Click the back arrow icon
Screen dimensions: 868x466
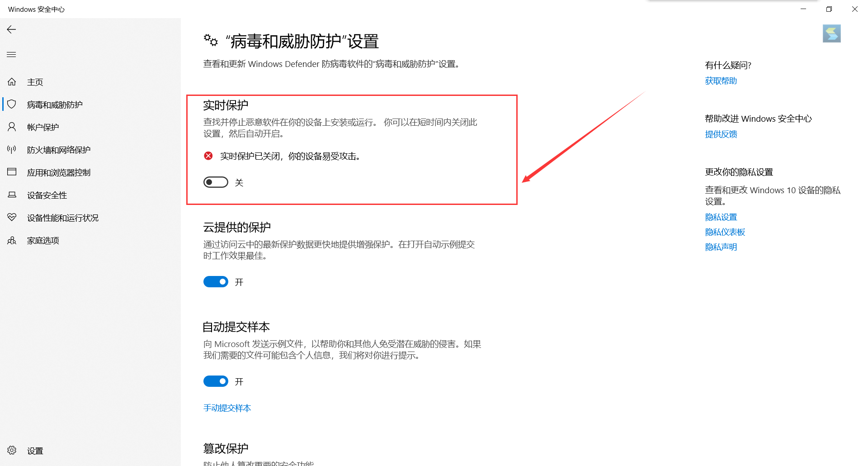point(12,29)
